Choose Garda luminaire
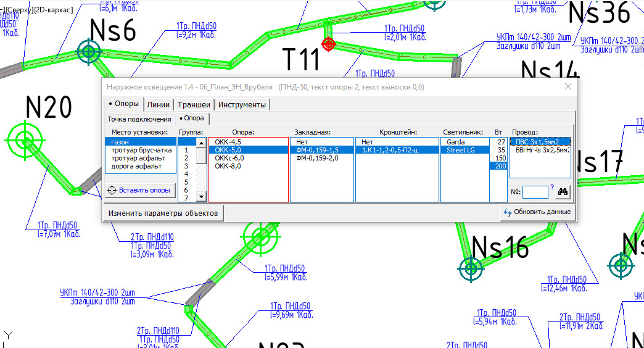644x348 pixels. (x=465, y=142)
